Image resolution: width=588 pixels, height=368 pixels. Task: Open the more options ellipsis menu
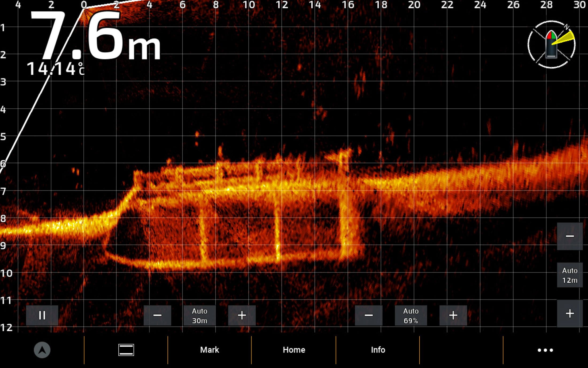coord(545,350)
